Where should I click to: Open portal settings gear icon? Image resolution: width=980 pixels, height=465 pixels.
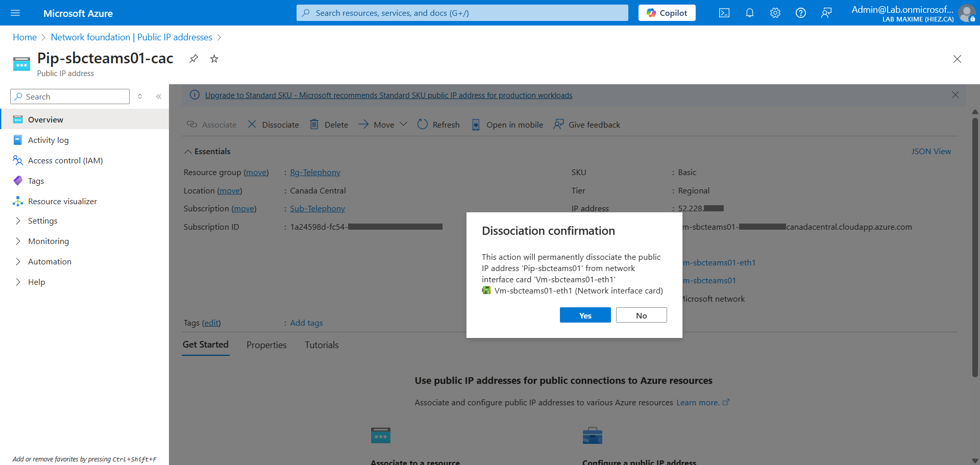[775, 13]
